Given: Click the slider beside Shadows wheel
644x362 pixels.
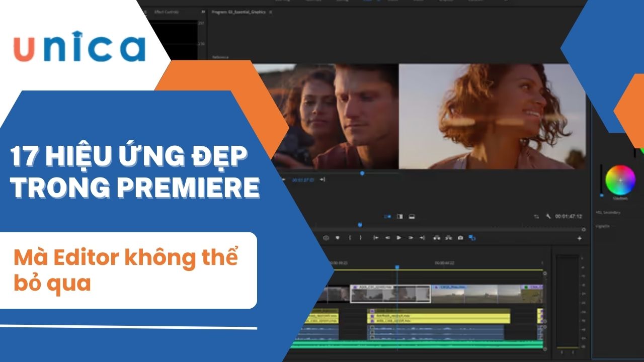Looking at the screenshot, I should pos(601,180).
